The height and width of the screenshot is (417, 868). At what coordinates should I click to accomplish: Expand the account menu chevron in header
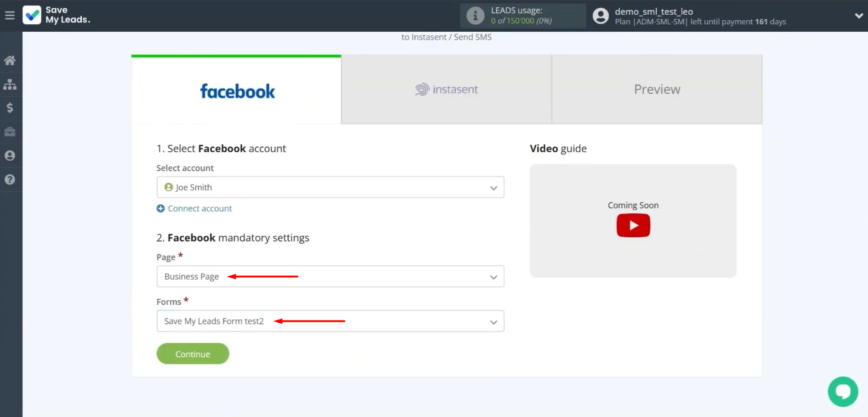tap(858, 16)
